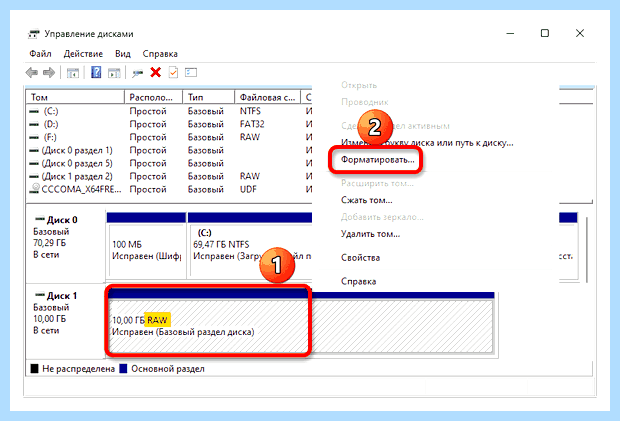Click the Disk Management title bar icon
Image resolution: width=620 pixels, height=421 pixels.
pyautogui.click(x=34, y=34)
